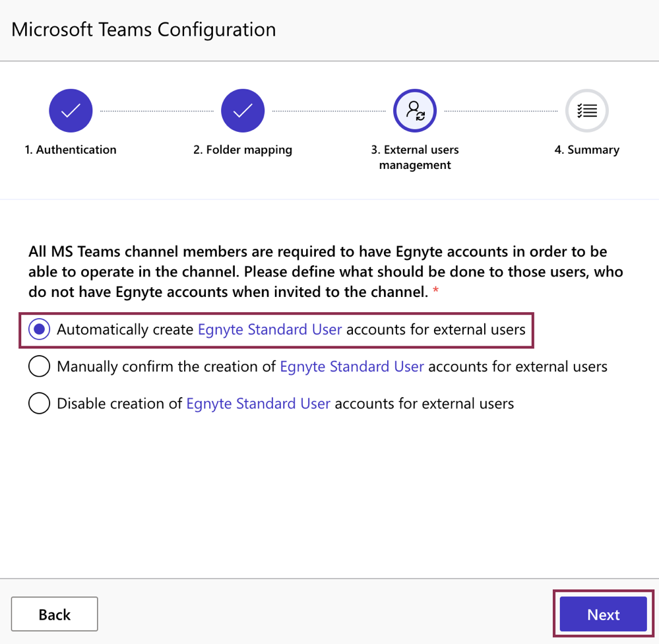Choose the Disable creation of accounts radio button
Screen dimensions: 659x644
pyautogui.click(x=40, y=403)
